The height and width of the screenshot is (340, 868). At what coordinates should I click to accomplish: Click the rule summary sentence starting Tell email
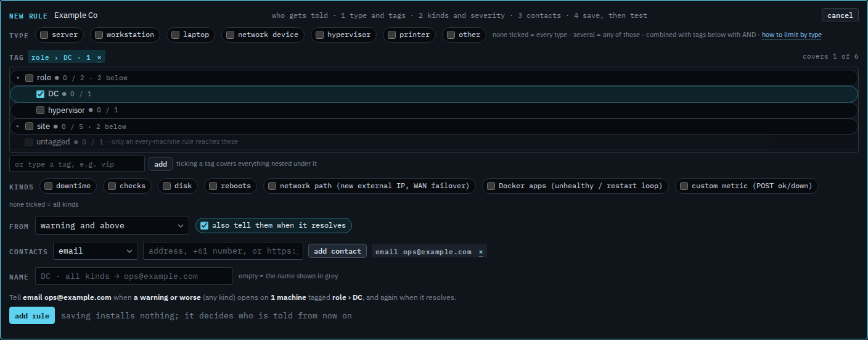(x=232, y=297)
